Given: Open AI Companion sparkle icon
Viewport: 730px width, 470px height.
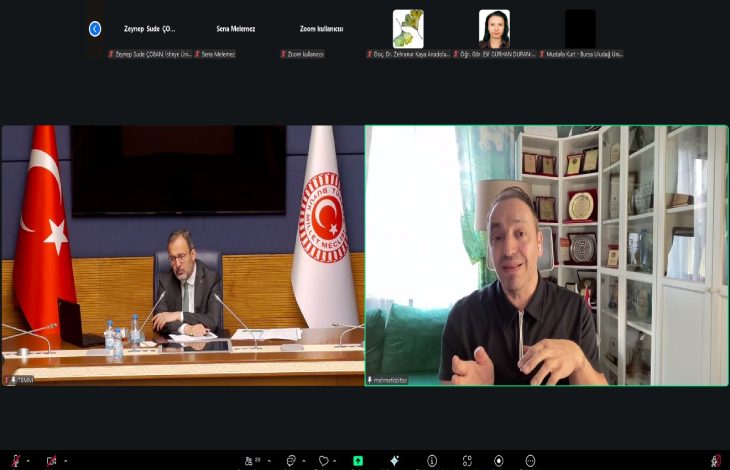Looking at the screenshot, I should (394, 461).
